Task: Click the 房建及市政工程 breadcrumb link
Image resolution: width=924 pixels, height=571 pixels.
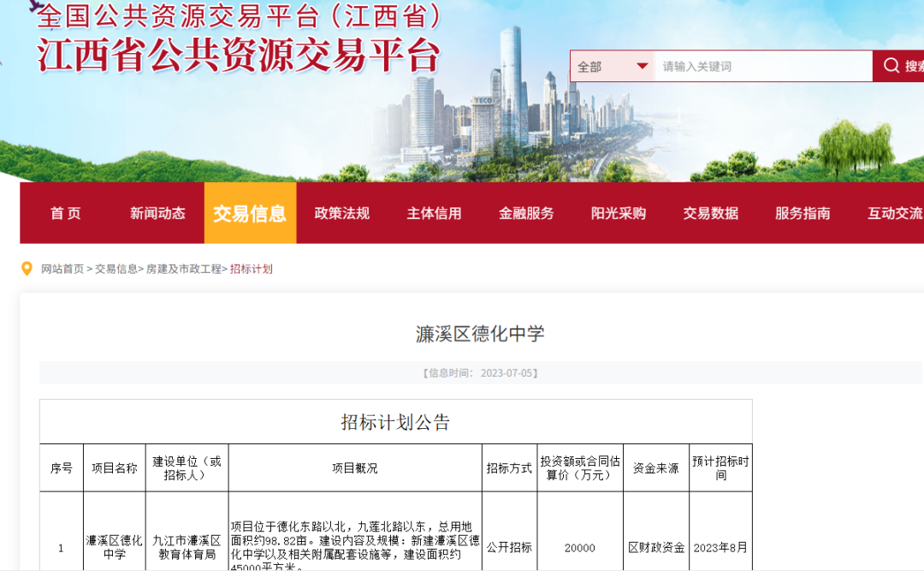Action: (184, 269)
